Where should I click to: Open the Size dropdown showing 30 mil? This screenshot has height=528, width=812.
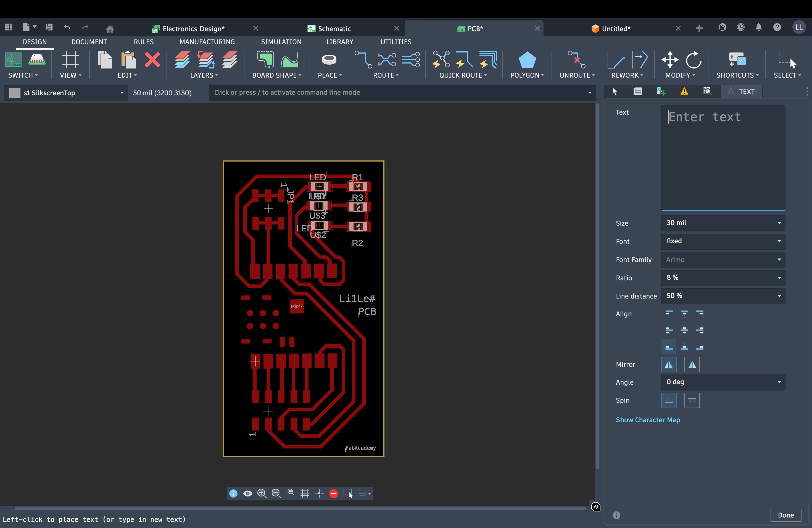point(723,223)
